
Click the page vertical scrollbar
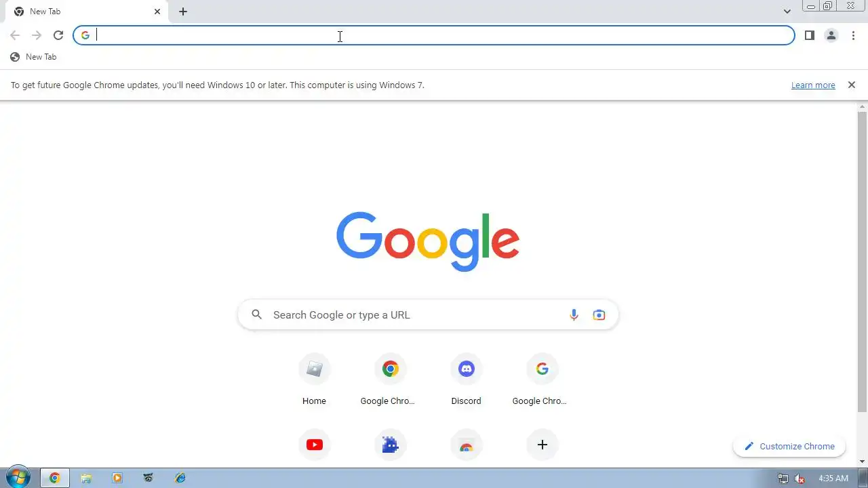(x=863, y=262)
